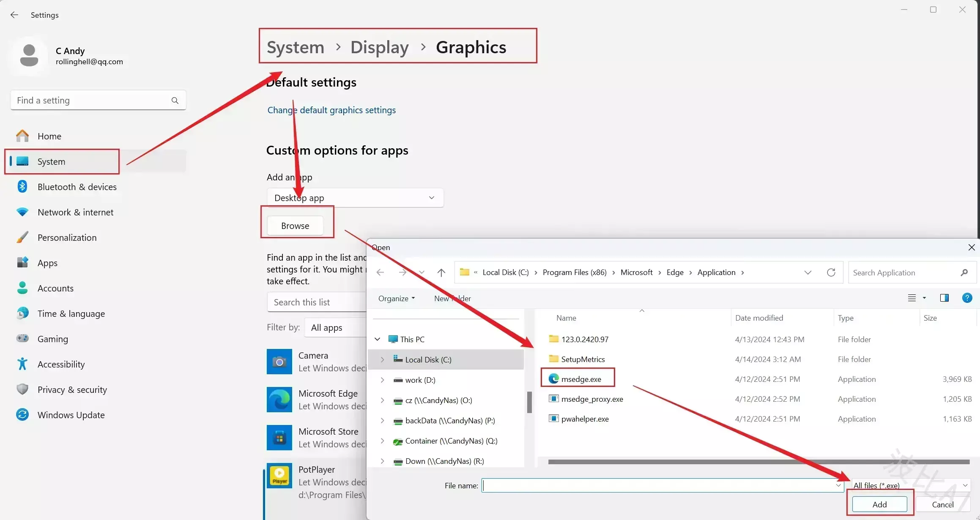Expand Local Disk (C:) tree node

[x=382, y=359]
